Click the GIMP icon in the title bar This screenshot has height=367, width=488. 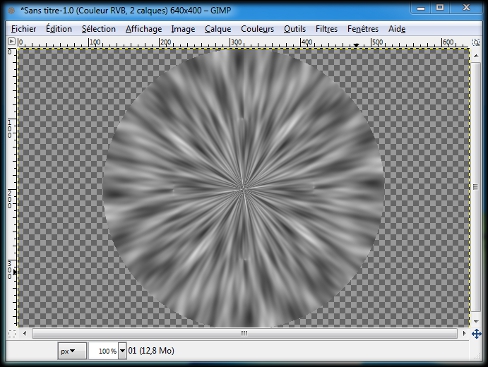tap(12, 10)
